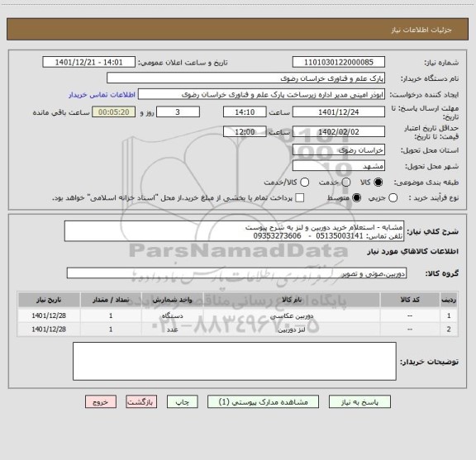
Task: Choose the جزیی purchase type radio
Action: (x=393, y=198)
